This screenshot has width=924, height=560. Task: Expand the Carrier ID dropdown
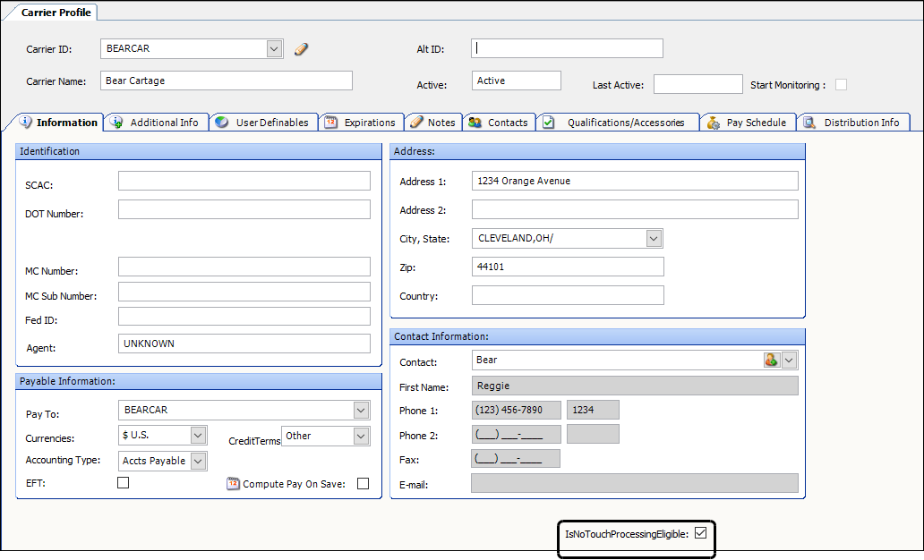tap(274, 49)
